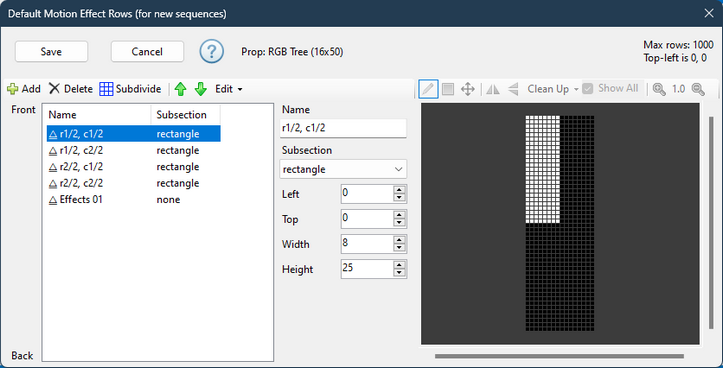This screenshot has height=368, width=723.
Task: Select the 'Effects 01' row
Action: [x=134, y=199]
